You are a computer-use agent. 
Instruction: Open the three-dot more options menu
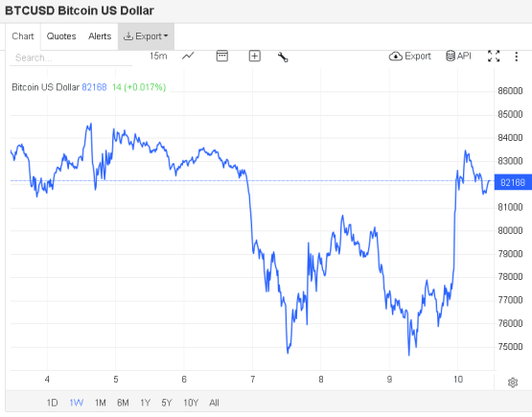coord(516,57)
